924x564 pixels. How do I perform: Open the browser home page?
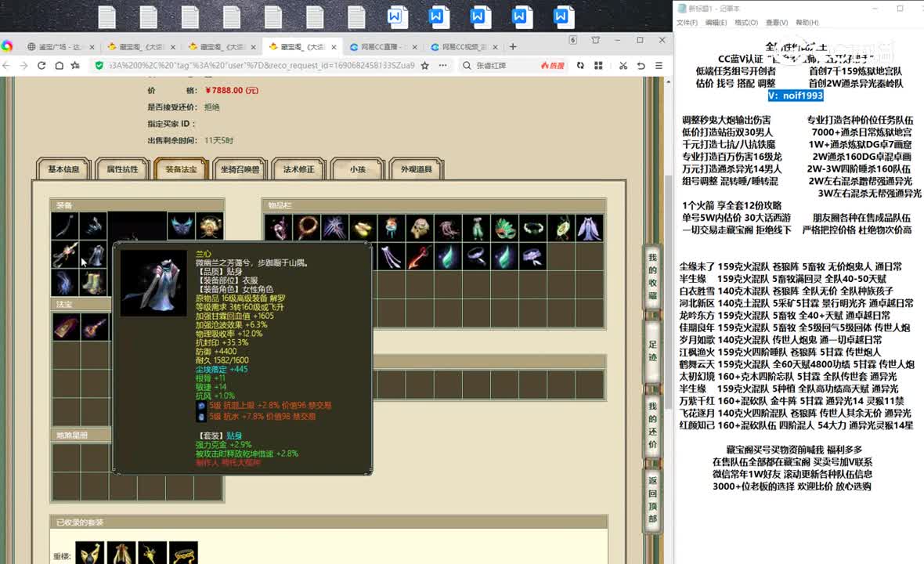tap(59, 66)
